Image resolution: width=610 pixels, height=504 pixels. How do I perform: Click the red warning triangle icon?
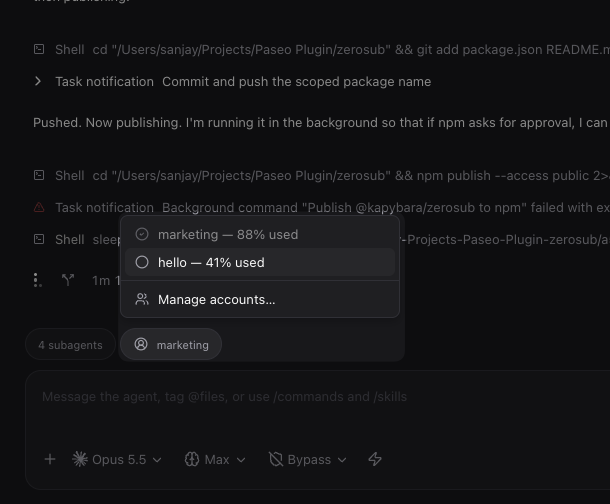(39, 207)
